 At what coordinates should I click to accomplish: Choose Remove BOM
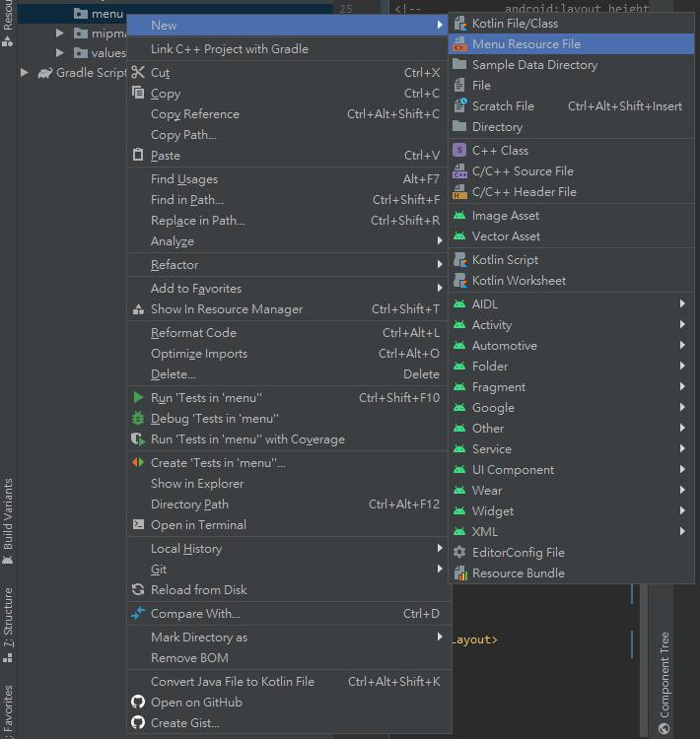coord(289,658)
